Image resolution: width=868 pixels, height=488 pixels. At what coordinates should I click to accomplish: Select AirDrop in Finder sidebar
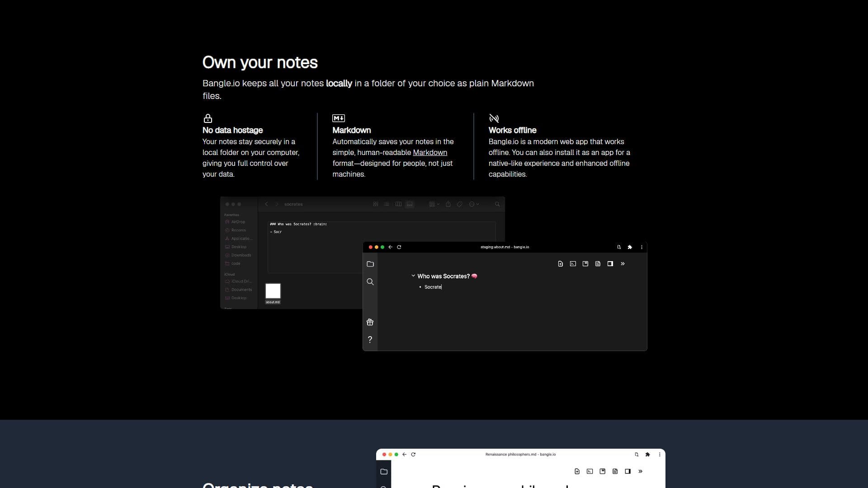(235, 222)
